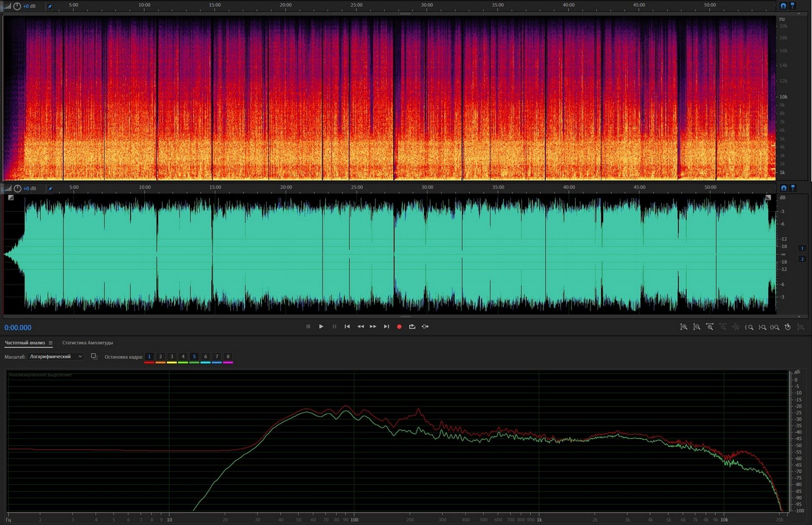812x525 pixels.
Task: Toggle the pin icon on top spectrogram HUD
Action: click(49, 6)
